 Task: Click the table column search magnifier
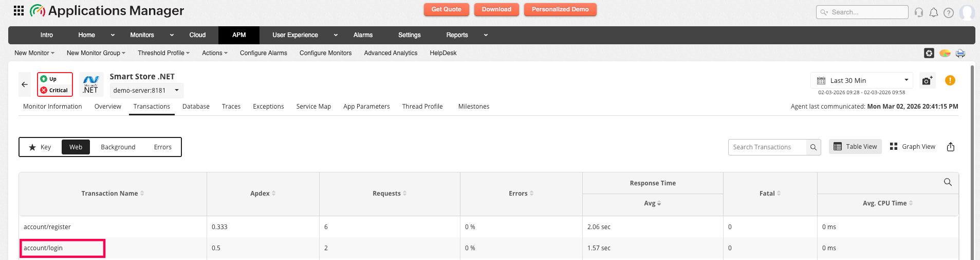tap(948, 182)
